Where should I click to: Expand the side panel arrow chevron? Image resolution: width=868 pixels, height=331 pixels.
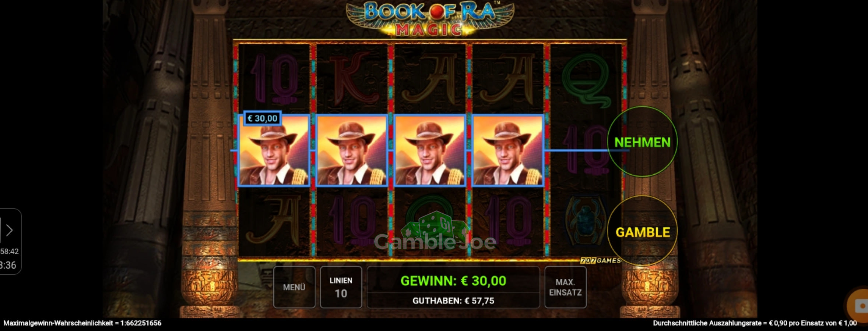coord(9,230)
